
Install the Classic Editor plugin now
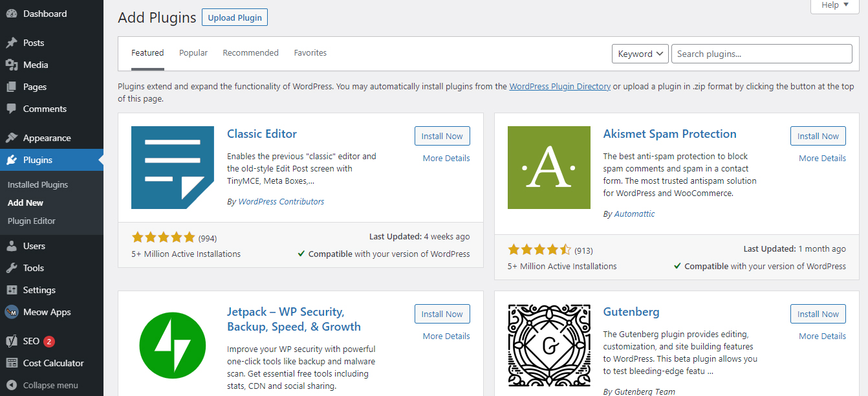tap(442, 136)
